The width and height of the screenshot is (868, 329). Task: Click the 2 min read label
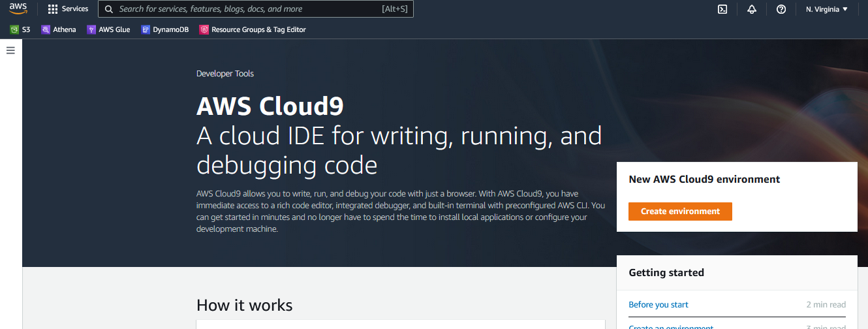pos(826,305)
